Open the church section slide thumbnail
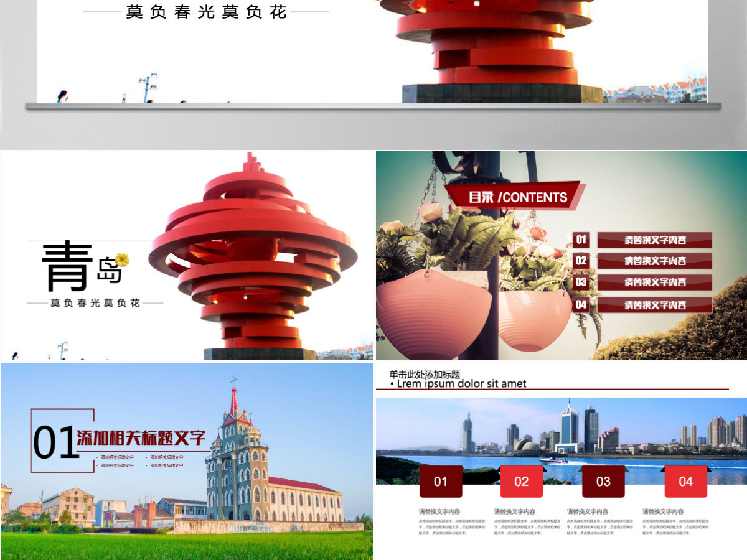Image resolution: width=747 pixels, height=560 pixels. point(187,461)
